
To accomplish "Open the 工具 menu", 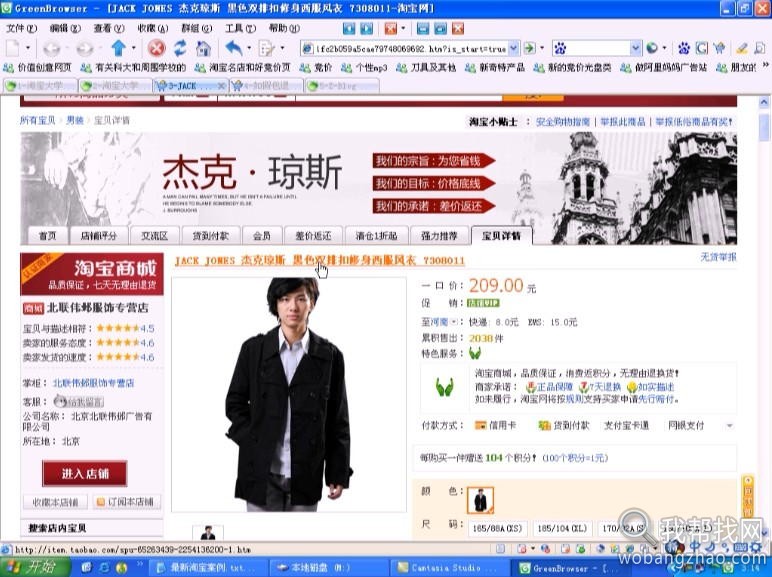I will coord(240,28).
